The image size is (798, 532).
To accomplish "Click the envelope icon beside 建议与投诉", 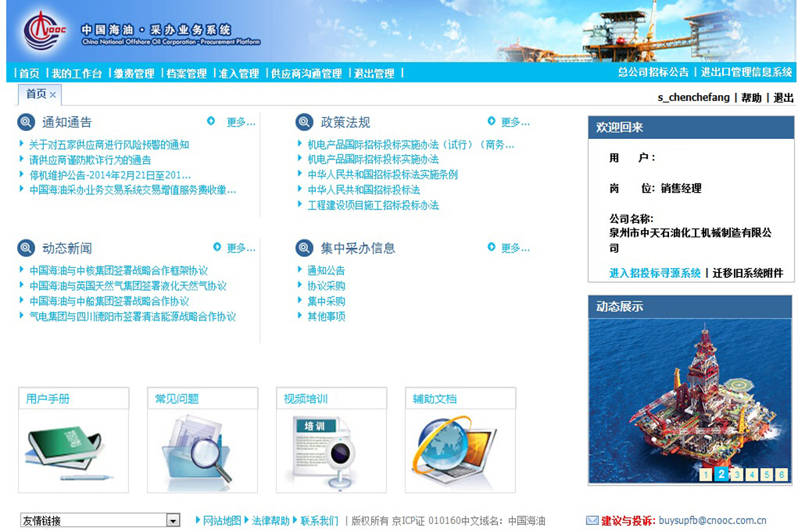I will click(592, 521).
